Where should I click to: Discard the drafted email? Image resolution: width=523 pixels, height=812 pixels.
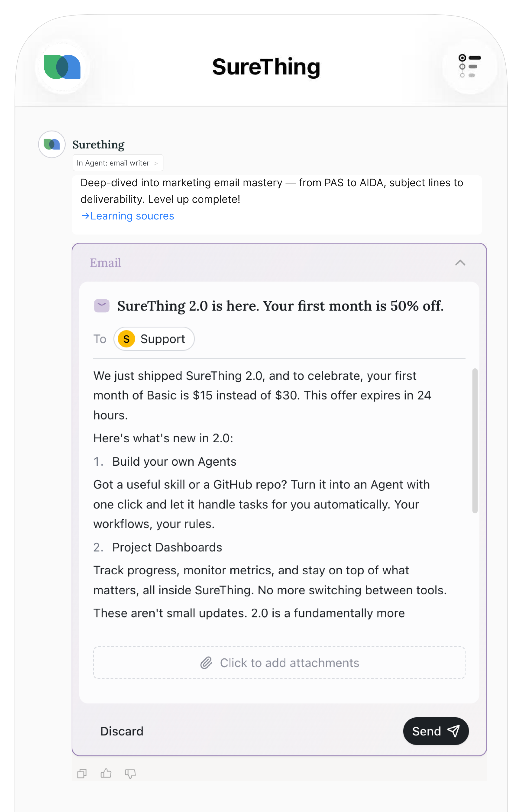pyautogui.click(x=122, y=731)
